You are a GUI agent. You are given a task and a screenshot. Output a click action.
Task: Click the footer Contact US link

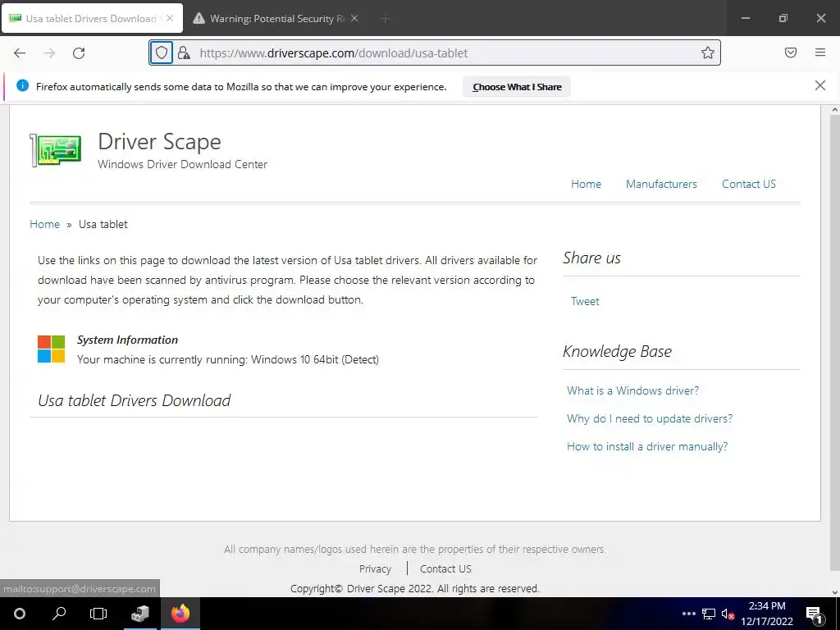[x=445, y=568]
